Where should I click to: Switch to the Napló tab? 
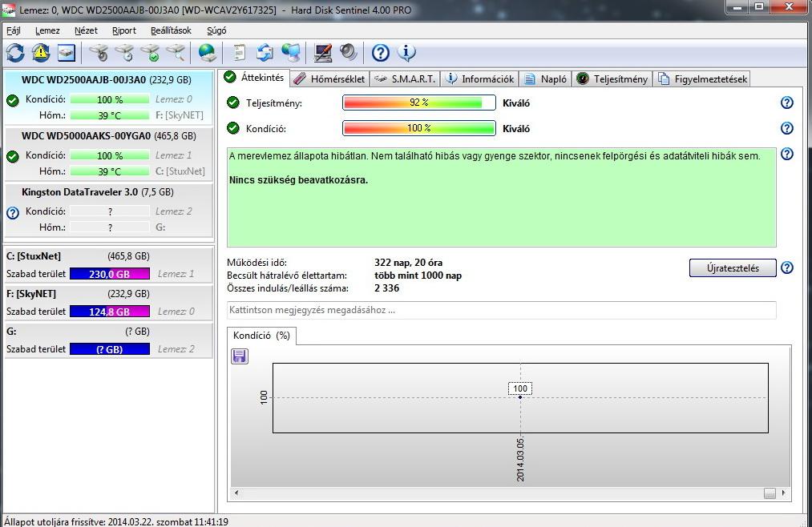click(x=545, y=79)
